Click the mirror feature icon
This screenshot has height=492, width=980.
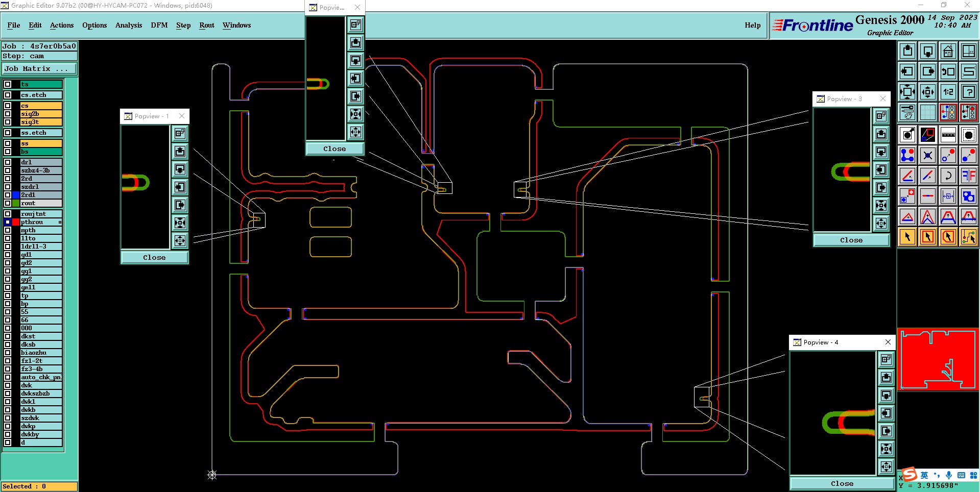click(x=968, y=176)
